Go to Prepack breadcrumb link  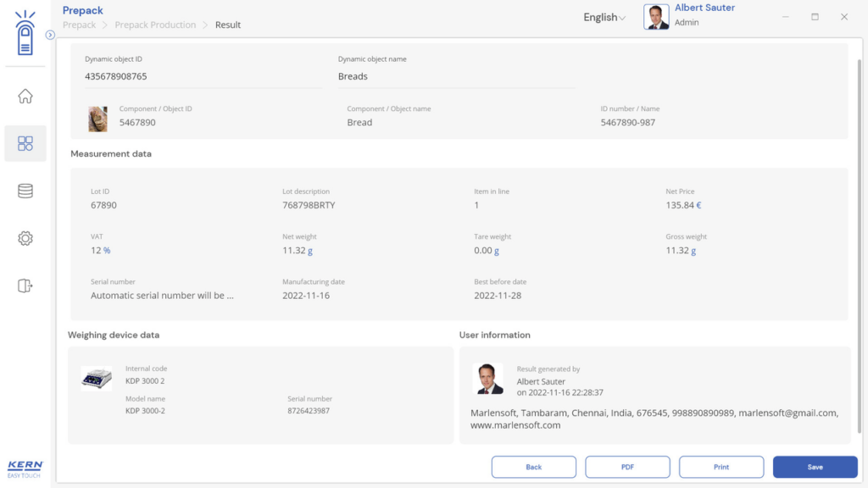click(79, 25)
